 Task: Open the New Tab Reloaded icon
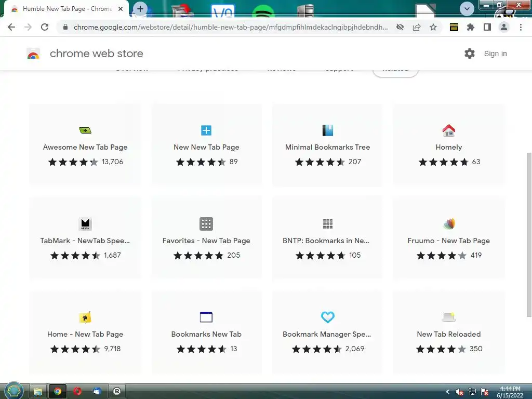click(x=449, y=317)
